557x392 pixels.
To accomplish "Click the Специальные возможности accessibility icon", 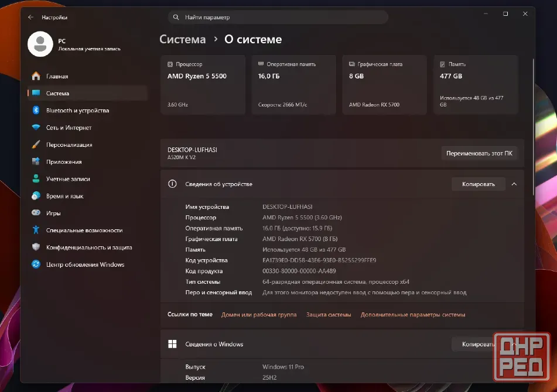I will pyautogui.click(x=36, y=230).
